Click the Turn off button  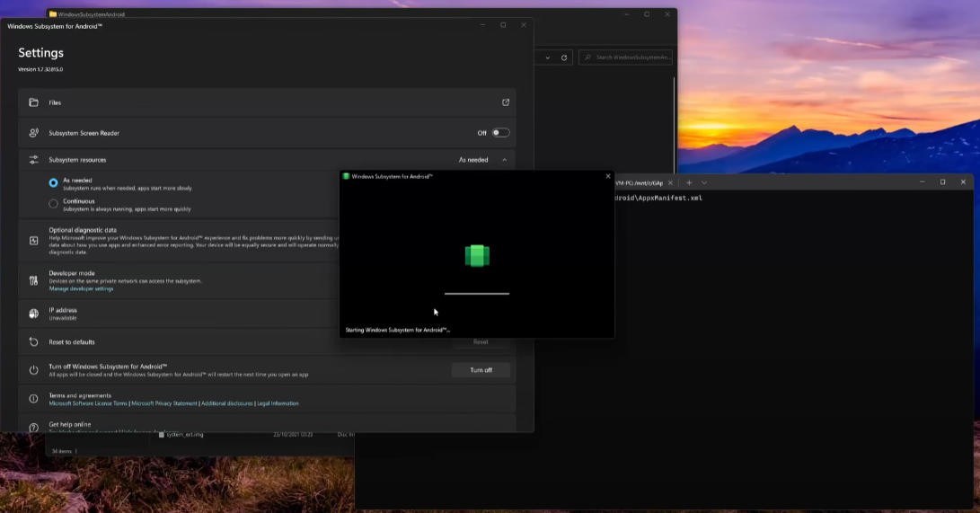click(x=481, y=370)
